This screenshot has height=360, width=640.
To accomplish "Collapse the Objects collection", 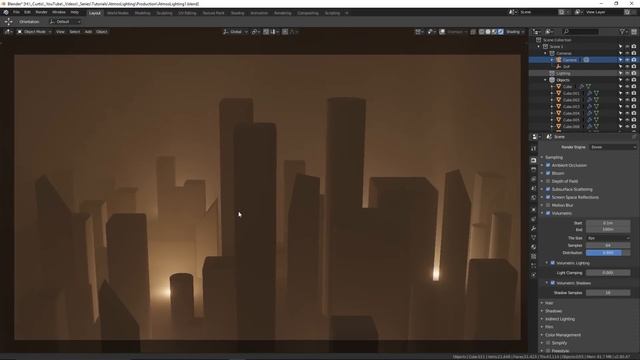I will click(545, 80).
